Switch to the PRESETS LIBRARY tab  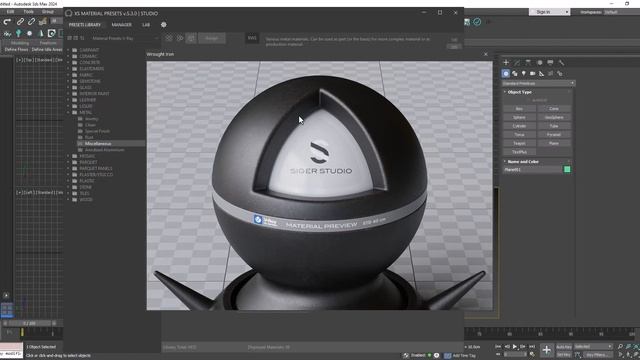click(84, 25)
